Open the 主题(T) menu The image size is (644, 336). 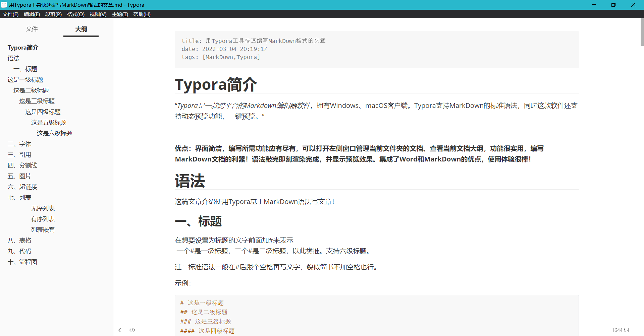[x=120, y=14]
